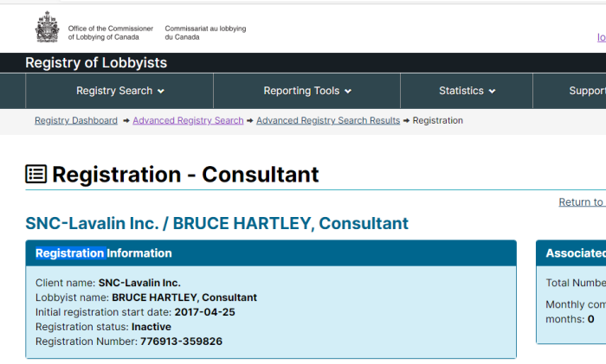Expand the Reporting Tools chevron arrow
Image resolution: width=606 pixels, height=364 pixels.
pos(348,91)
